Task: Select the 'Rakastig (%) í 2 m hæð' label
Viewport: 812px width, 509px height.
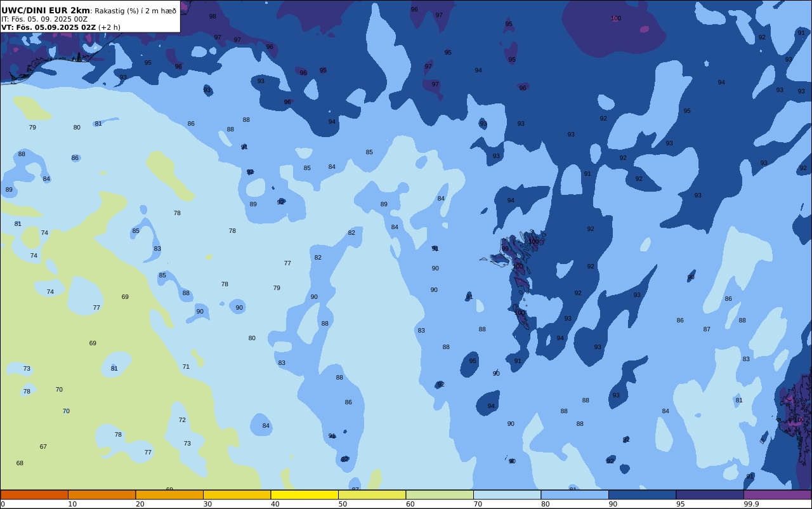Action: click(x=136, y=11)
